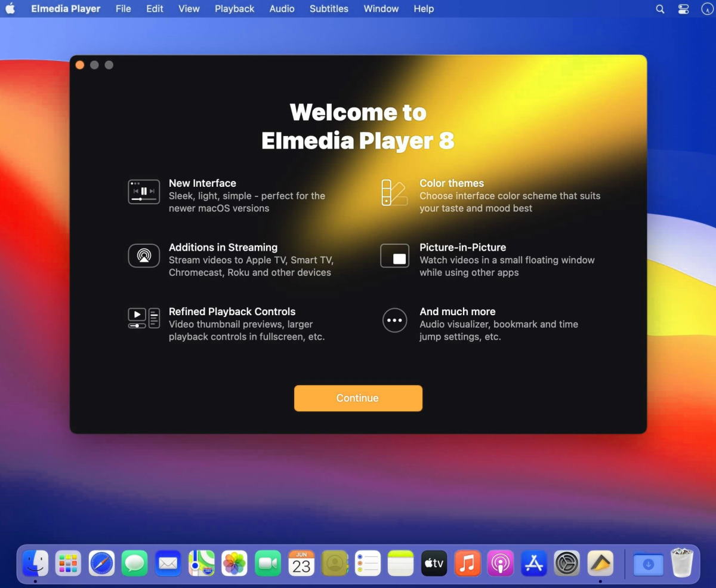Click the And much more ellipsis icon

pyautogui.click(x=394, y=320)
